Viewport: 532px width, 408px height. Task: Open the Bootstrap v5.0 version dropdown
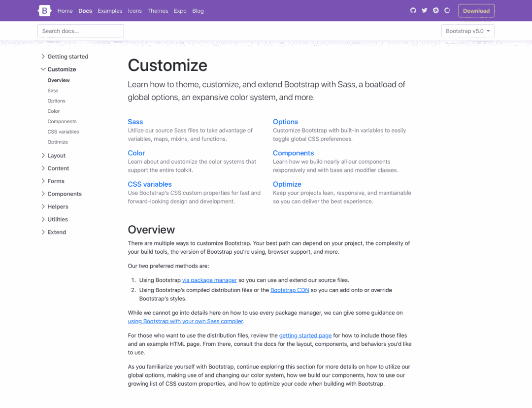point(467,31)
